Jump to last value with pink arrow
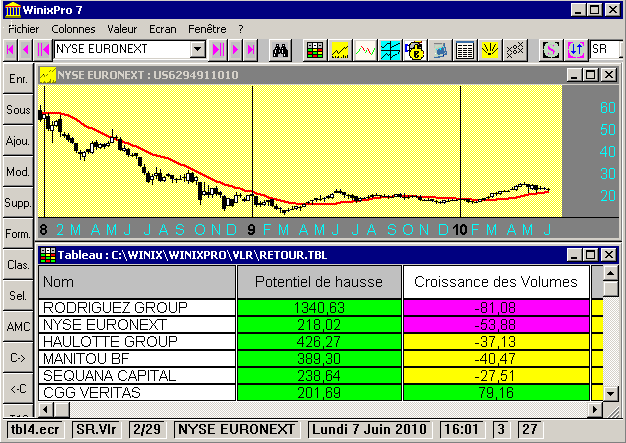This screenshot has width=626, height=443. click(251, 50)
